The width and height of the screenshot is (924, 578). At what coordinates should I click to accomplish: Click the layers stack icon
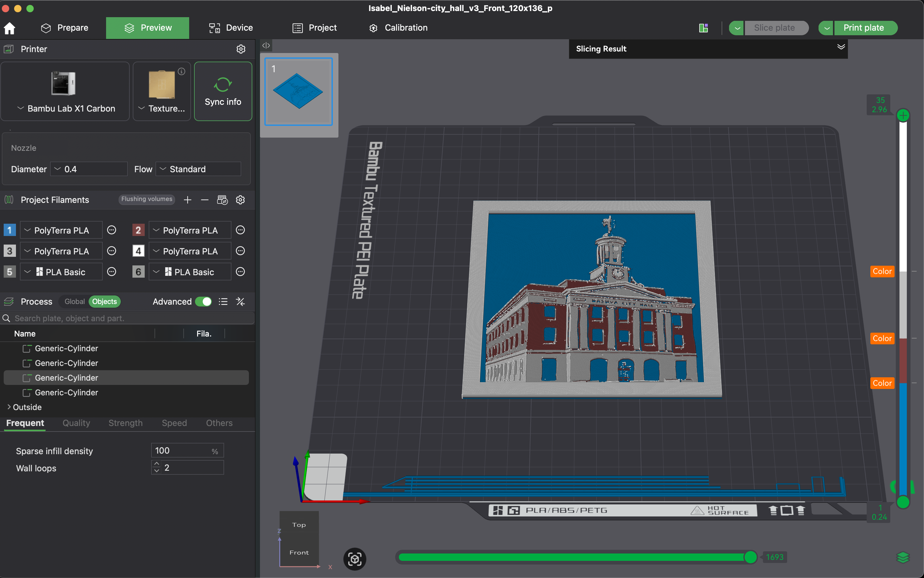pos(903,558)
